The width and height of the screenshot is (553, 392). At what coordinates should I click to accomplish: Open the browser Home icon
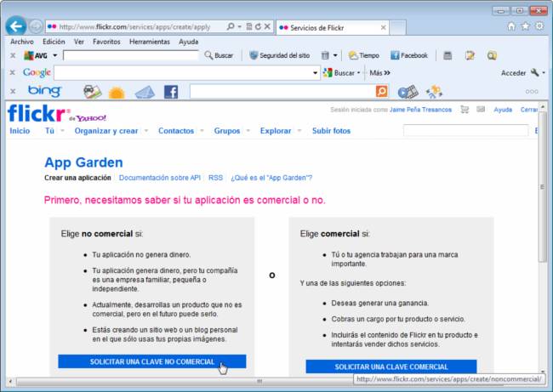(511, 26)
